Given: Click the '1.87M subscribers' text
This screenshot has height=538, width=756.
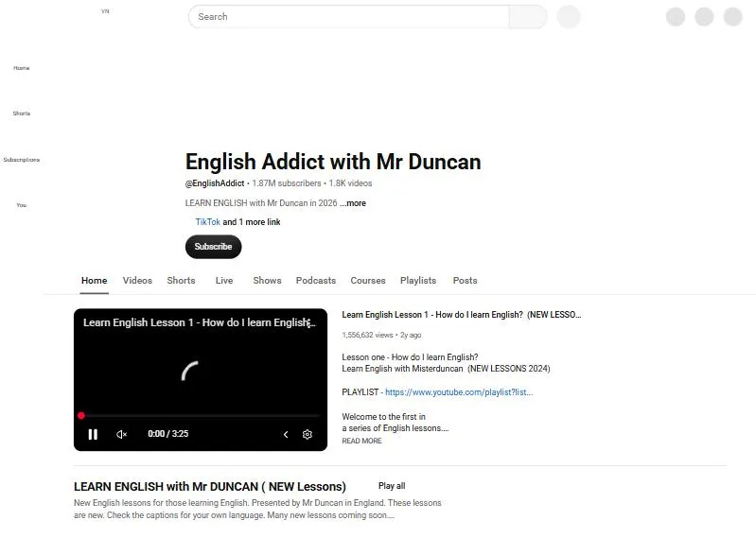Looking at the screenshot, I should click(x=287, y=183).
